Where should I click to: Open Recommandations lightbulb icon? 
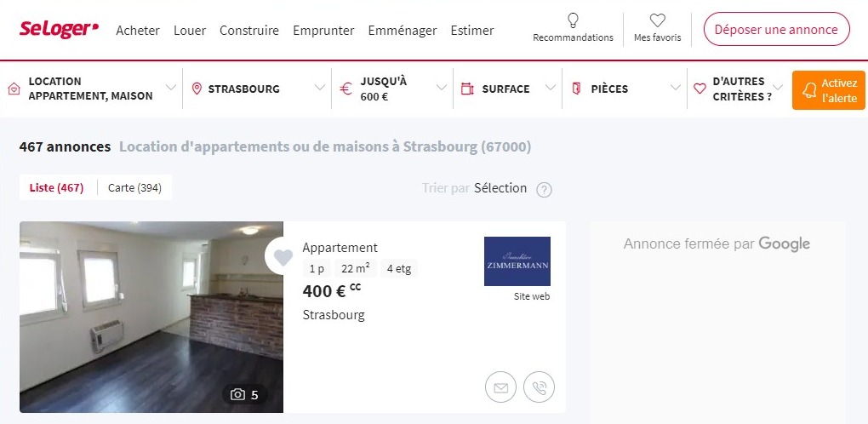pos(573,20)
